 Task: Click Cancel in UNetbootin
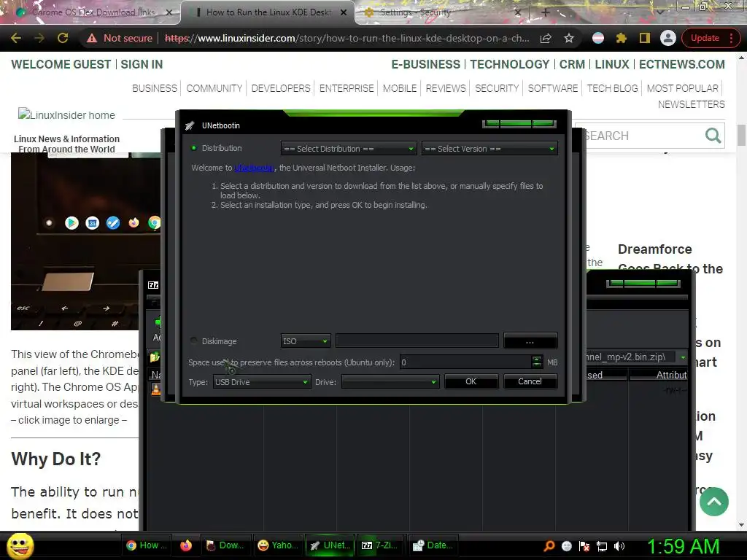530,381
